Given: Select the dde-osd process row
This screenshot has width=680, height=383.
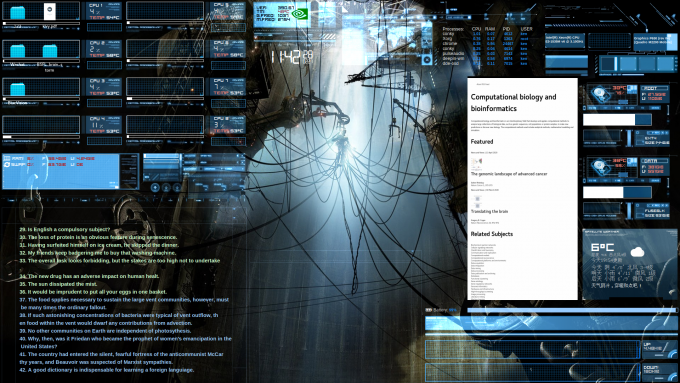Looking at the screenshot, I should click(x=485, y=63).
